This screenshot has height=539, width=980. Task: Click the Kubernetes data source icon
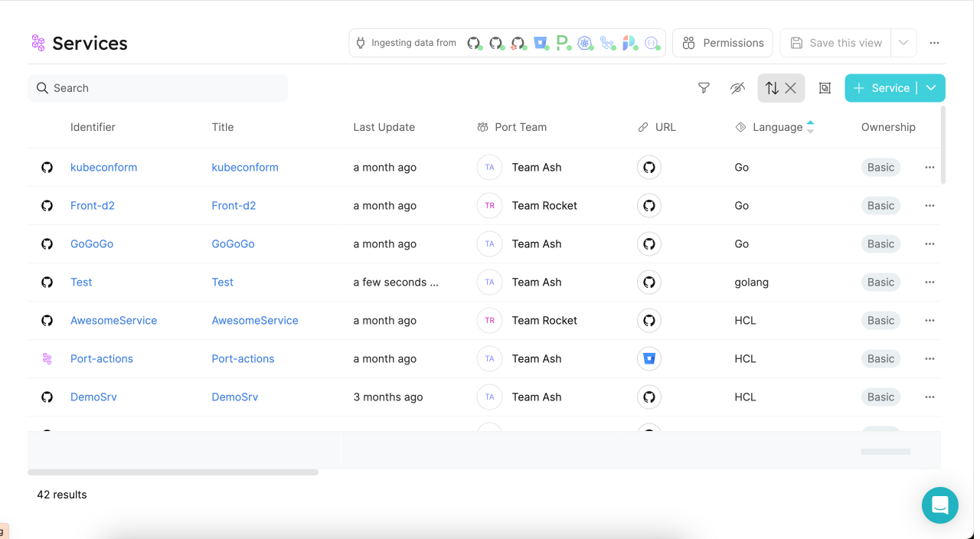[585, 43]
